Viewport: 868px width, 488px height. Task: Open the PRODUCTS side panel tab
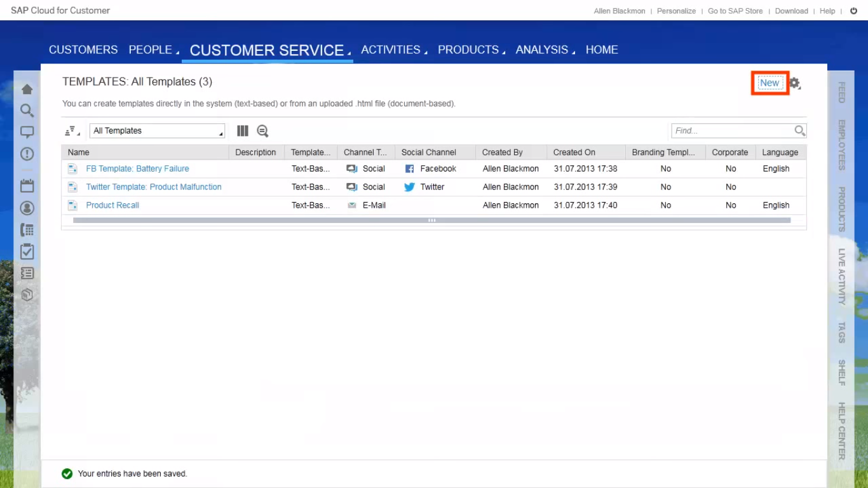click(x=842, y=209)
